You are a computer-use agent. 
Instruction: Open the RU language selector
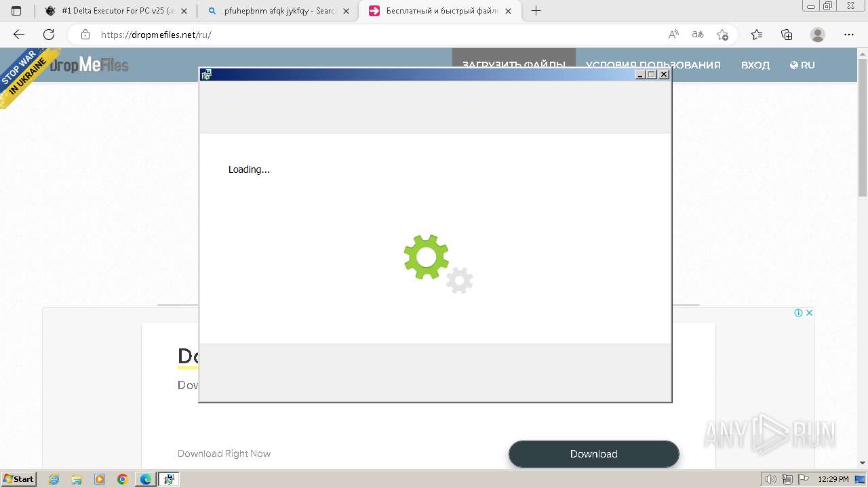(x=802, y=65)
